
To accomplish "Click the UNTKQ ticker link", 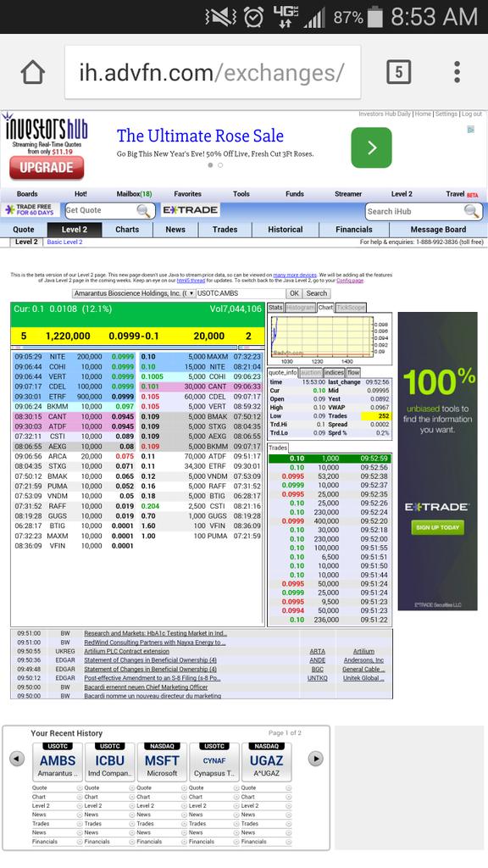I will coord(318,678).
